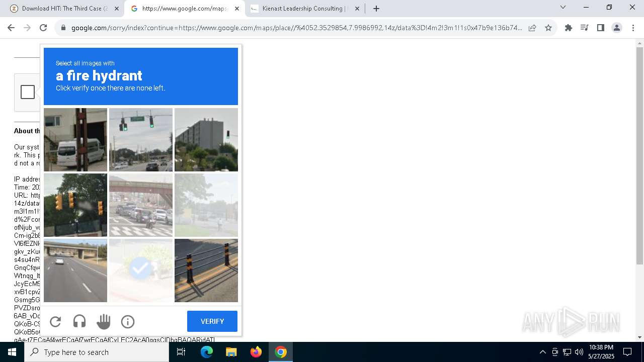
Task: Open Chrome taskbar icon
Action: tap(281, 352)
